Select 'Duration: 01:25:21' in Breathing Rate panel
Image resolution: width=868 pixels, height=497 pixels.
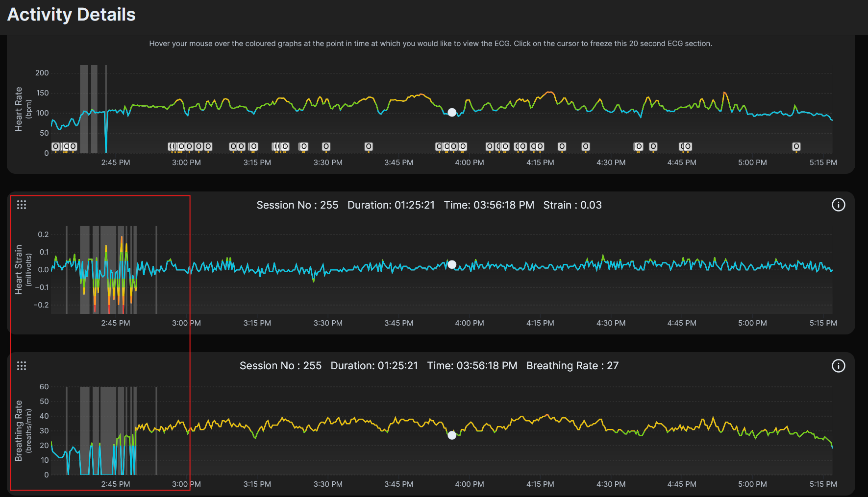pos(374,366)
